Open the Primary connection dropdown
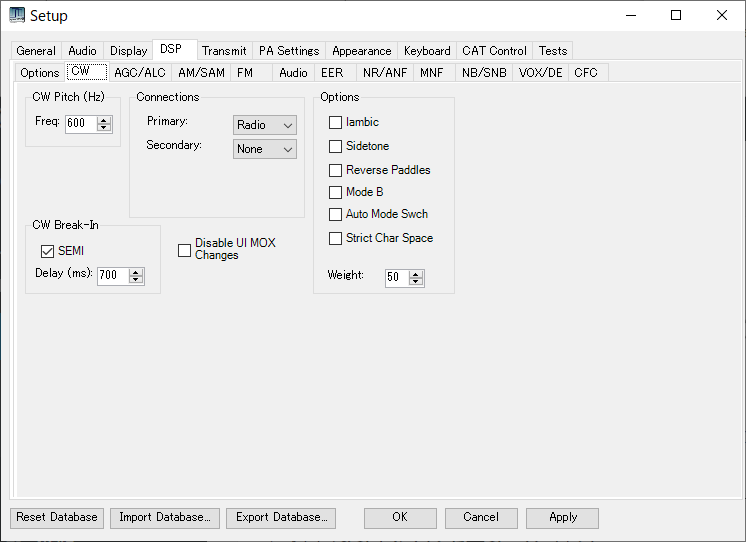The width and height of the screenshot is (746, 542). coord(265,125)
